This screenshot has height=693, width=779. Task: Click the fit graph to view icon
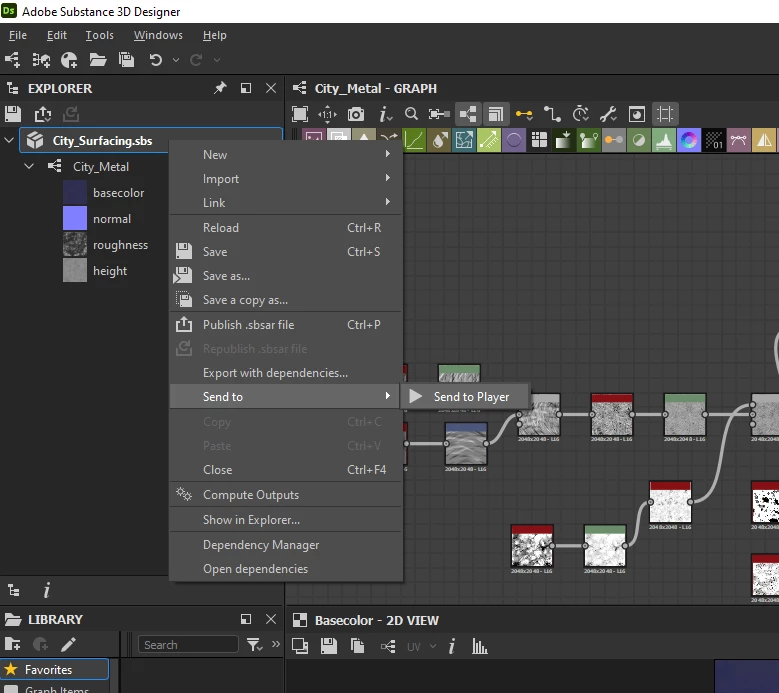point(300,114)
